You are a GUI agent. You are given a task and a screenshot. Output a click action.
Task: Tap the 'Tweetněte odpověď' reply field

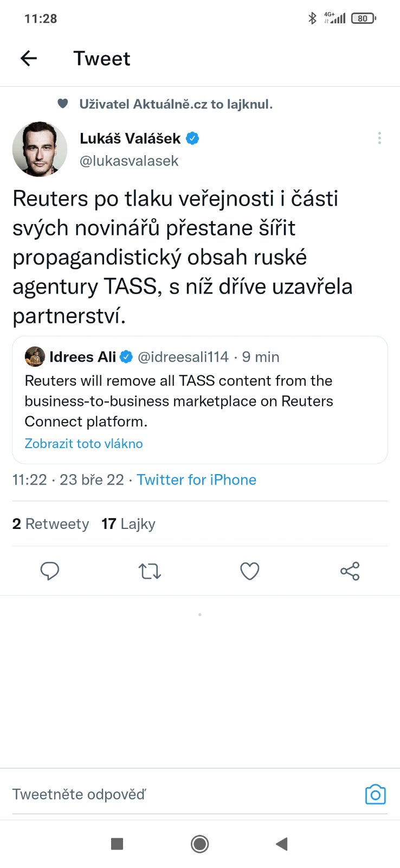coord(163,795)
